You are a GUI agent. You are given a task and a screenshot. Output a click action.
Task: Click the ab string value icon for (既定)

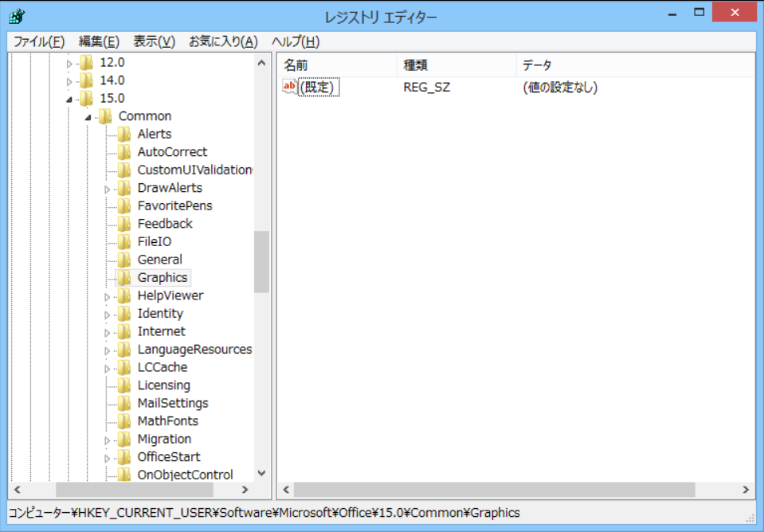tap(289, 87)
